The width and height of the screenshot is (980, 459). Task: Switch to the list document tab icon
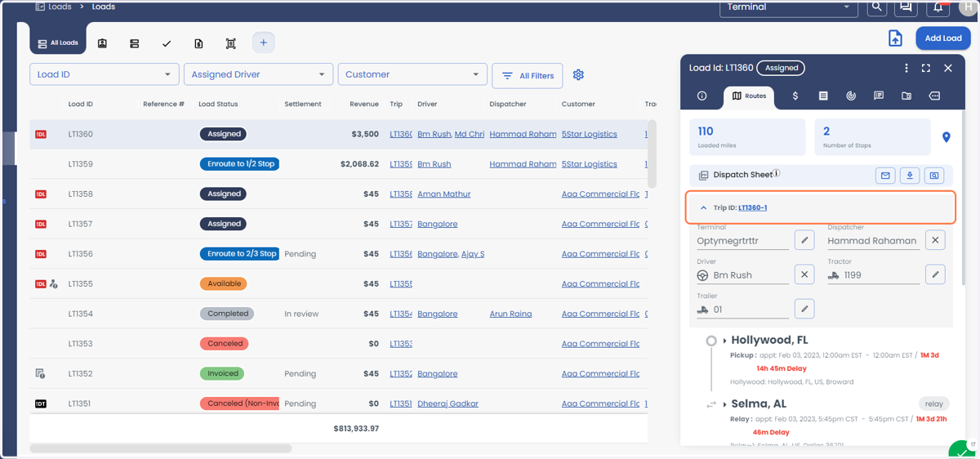pyautogui.click(x=823, y=96)
